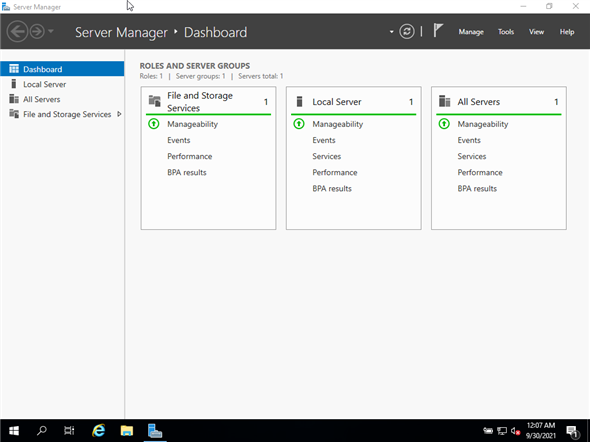
Task: Open BPA results in All Servers tile
Action: (477, 188)
